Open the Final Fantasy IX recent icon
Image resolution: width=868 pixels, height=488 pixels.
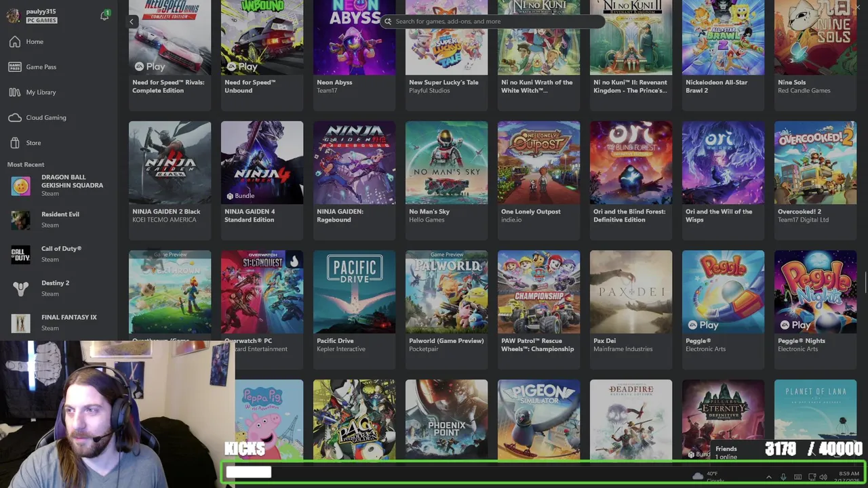pyautogui.click(x=21, y=323)
